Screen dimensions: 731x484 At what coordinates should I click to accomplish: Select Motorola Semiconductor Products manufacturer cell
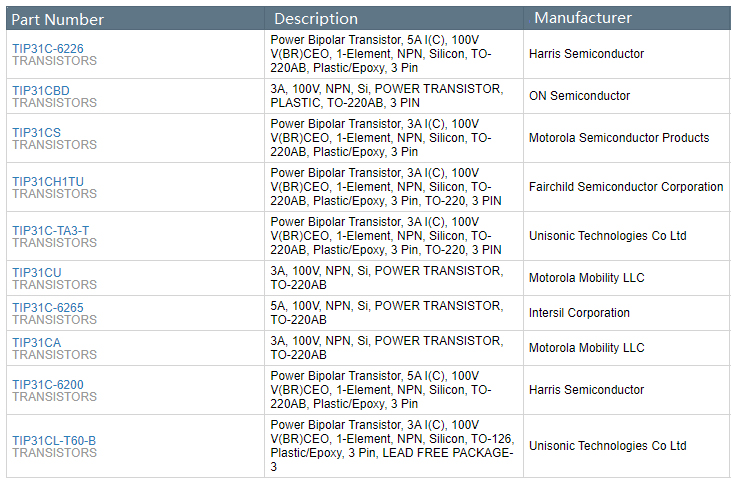coord(619,138)
